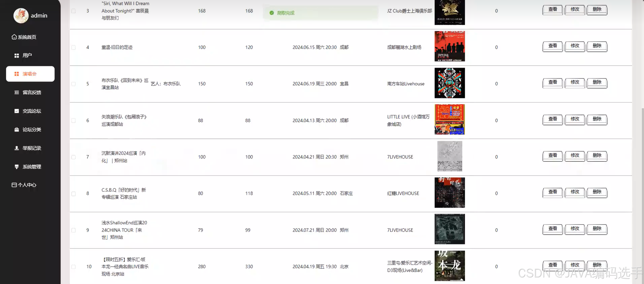This screenshot has width=644, height=284.
Task: Click the list icon beside 留言反馈
Action: click(x=17, y=93)
